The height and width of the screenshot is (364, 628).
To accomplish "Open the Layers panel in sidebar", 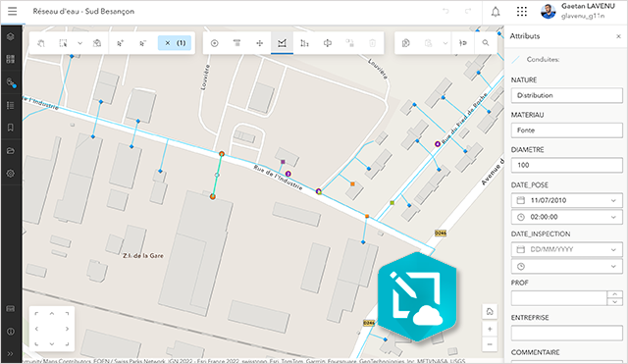I will click(11, 36).
